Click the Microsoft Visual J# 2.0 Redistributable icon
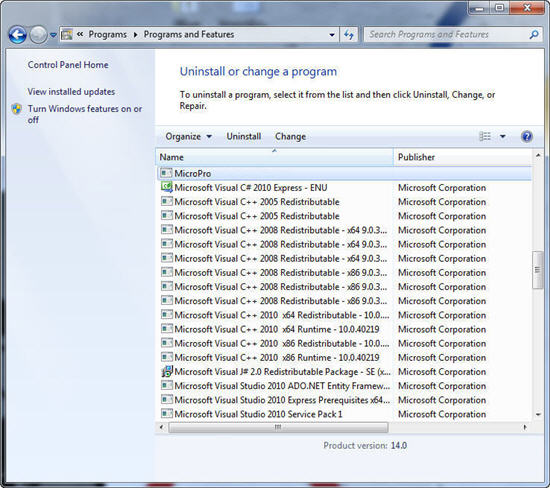Viewport: 550px width, 488px height. [x=167, y=371]
